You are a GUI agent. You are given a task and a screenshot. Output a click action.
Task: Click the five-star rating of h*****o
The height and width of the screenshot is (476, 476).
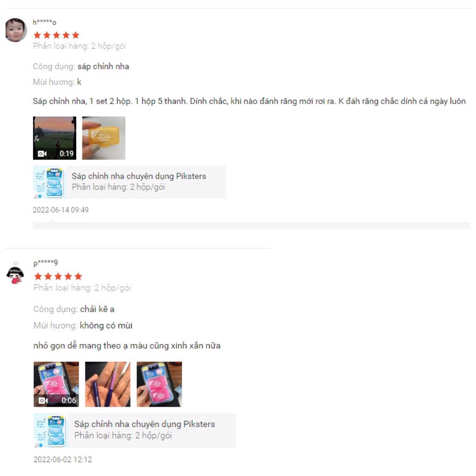point(56,35)
